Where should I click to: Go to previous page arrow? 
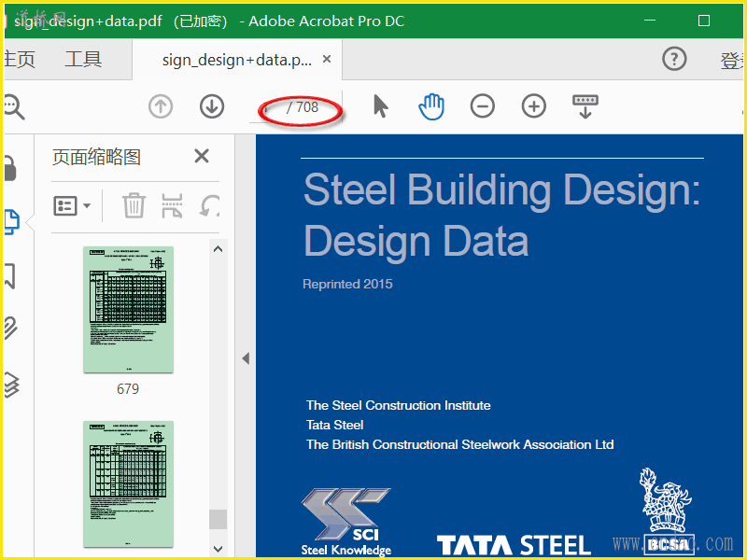(x=161, y=106)
